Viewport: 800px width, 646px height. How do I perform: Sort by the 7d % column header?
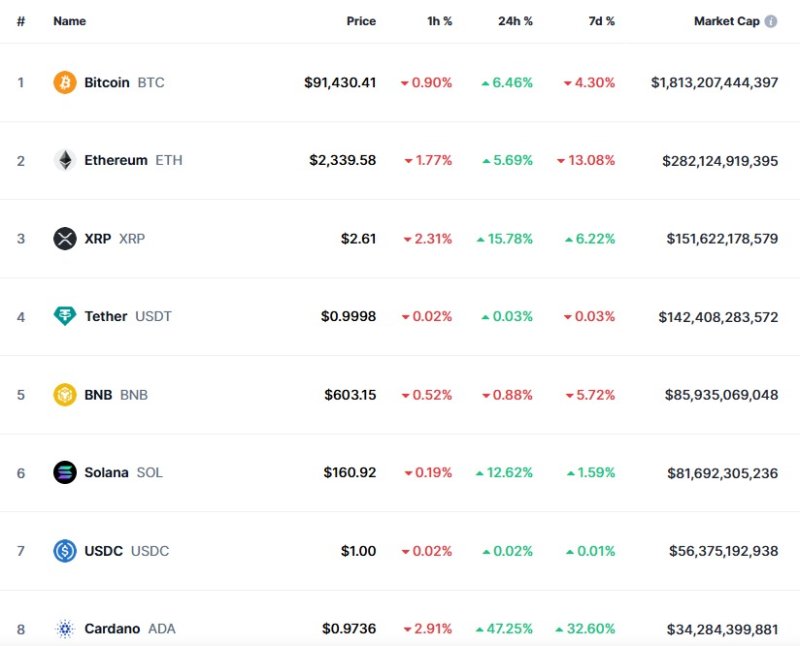[x=598, y=21]
